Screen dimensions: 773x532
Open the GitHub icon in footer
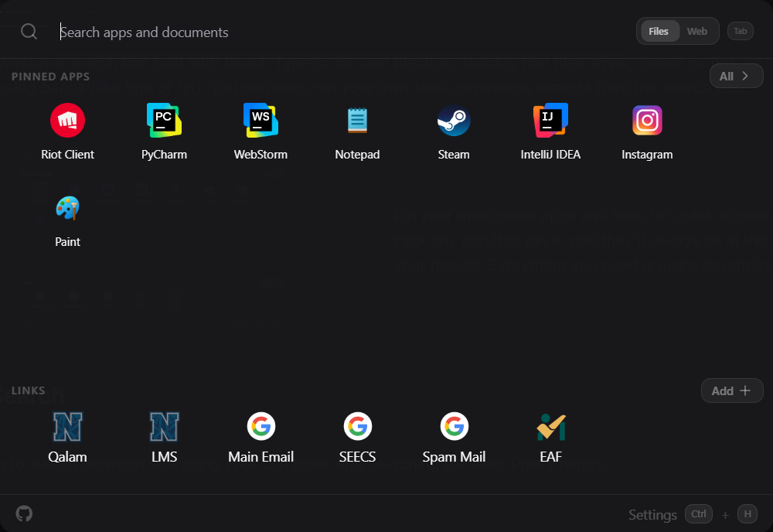click(24, 513)
